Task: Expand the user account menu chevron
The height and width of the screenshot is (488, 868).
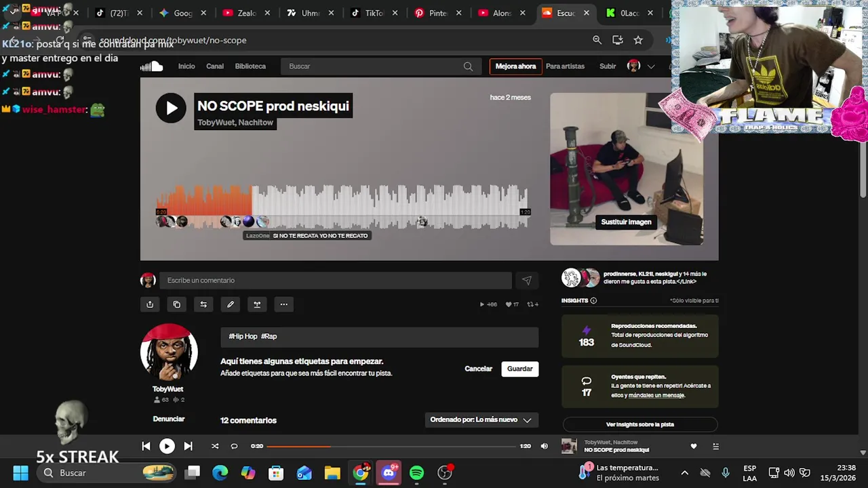Action: click(651, 66)
